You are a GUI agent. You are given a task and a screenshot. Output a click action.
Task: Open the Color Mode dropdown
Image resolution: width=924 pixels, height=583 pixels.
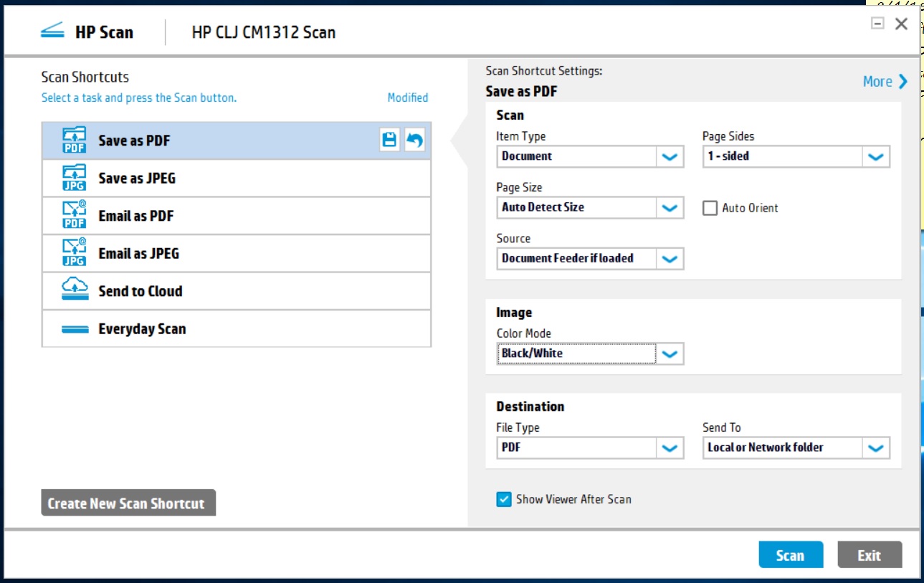tap(670, 354)
